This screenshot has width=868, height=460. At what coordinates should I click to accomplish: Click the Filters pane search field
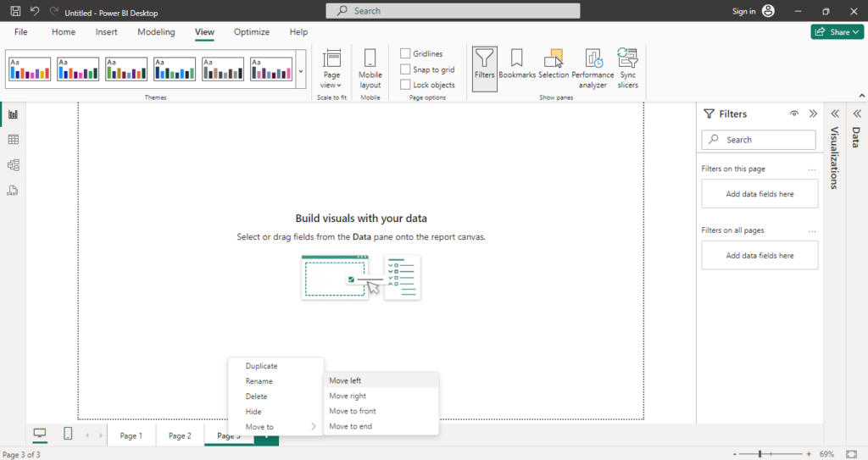pos(759,140)
